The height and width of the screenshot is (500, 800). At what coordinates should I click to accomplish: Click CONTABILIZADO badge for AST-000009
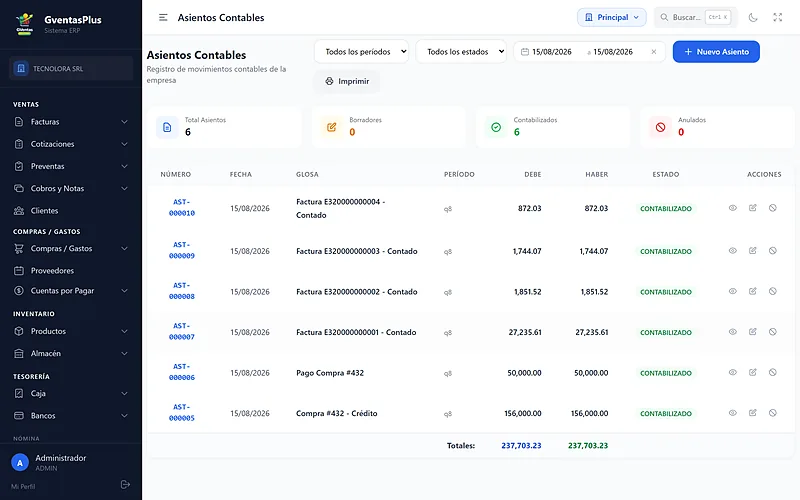[x=666, y=251]
